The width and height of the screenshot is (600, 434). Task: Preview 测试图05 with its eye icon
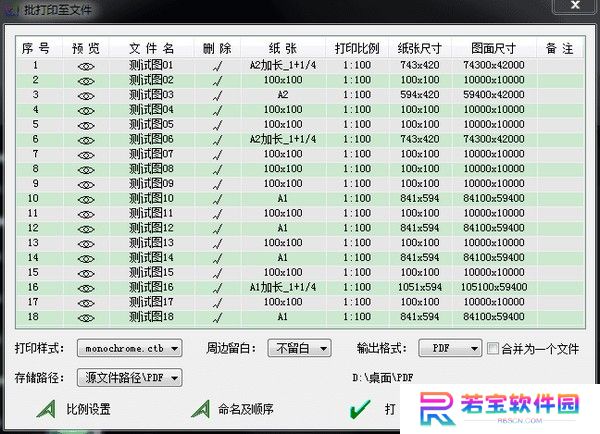(x=86, y=126)
